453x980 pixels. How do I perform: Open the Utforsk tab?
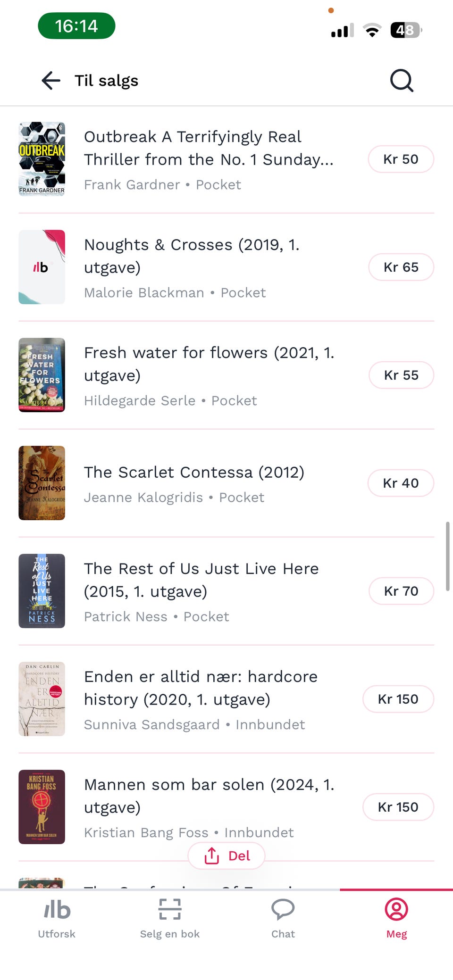(x=57, y=917)
